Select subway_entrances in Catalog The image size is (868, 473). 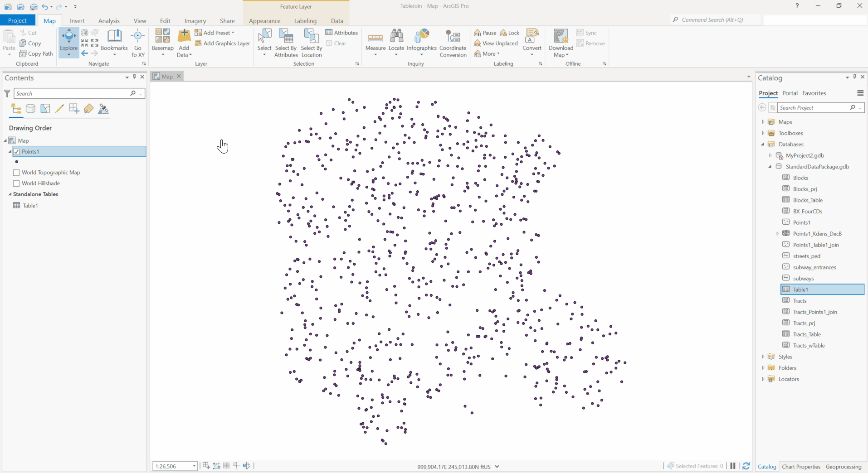(x=814, y=267)
